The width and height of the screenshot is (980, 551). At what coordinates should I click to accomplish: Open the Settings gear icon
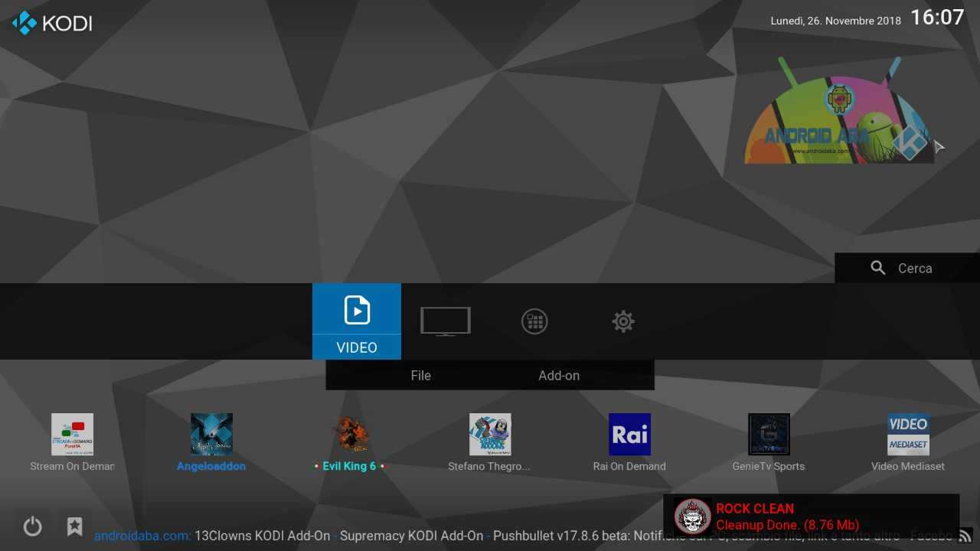coord(623,321)
